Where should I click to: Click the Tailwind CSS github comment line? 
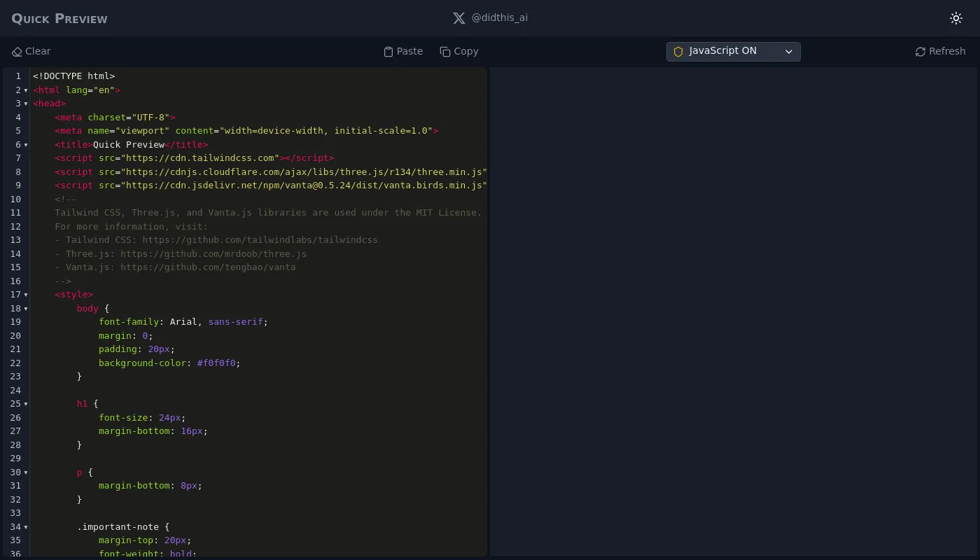(x=216, y=240)
